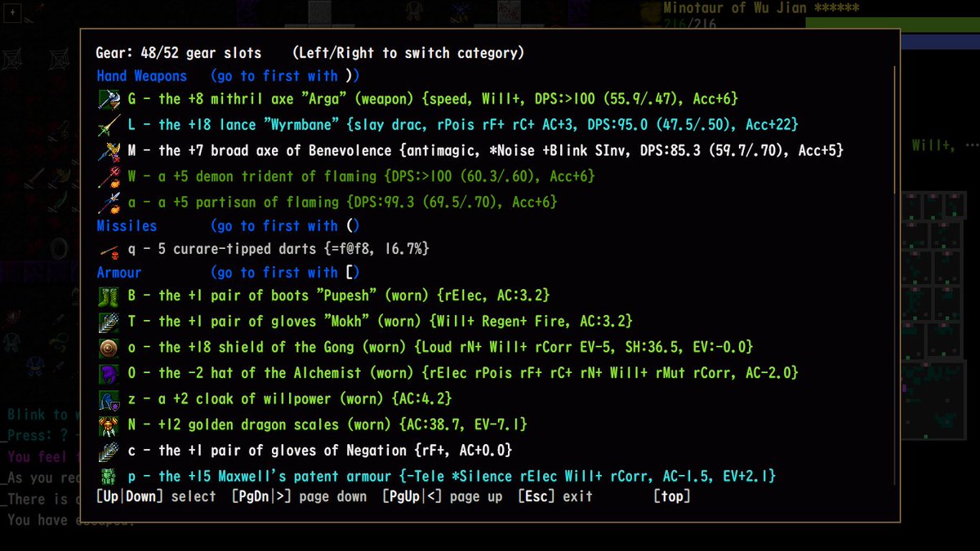Click the gear menu vertical scrollbar
980x551 pixels.
click(895, 276)
